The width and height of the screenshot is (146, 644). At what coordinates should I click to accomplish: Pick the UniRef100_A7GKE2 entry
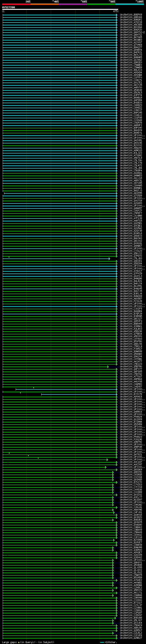point(131,580)
